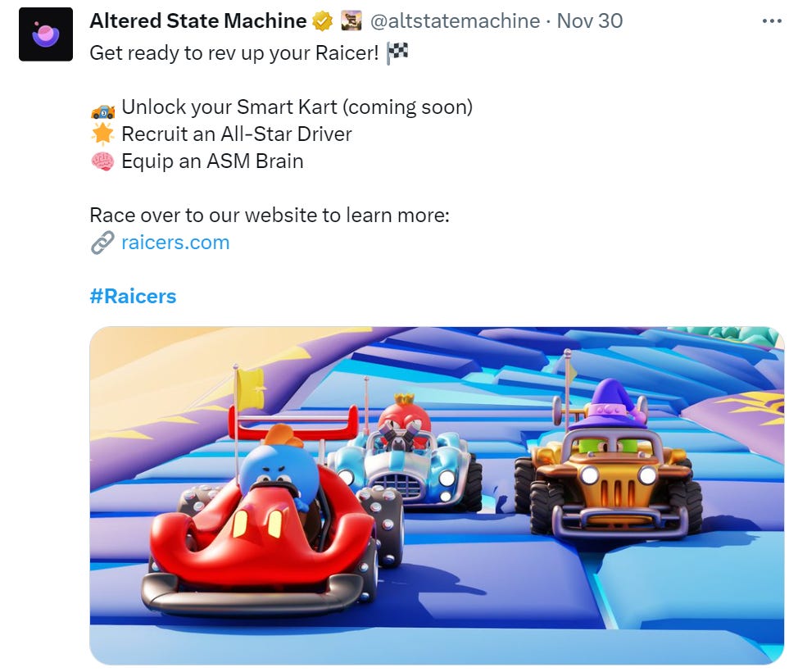
Task: Open the Altered State Machine profile avatar
Action: pyautogui.click(x=46, y=34)
